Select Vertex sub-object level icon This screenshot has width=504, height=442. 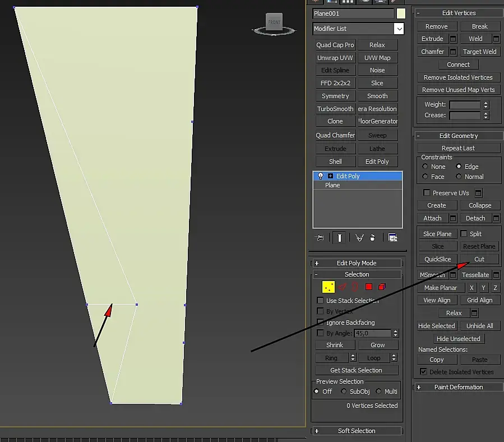click(x=329, y=287)
